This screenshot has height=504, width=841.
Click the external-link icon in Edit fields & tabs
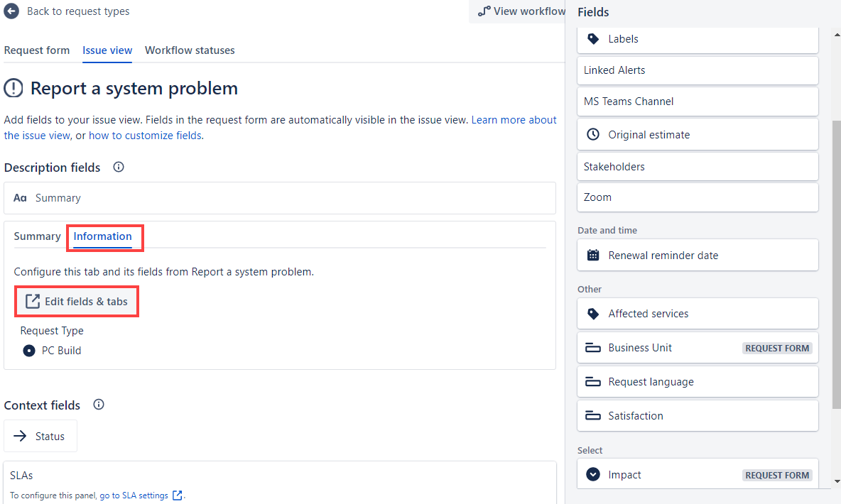pyautogui.click(x=33, y=301)
